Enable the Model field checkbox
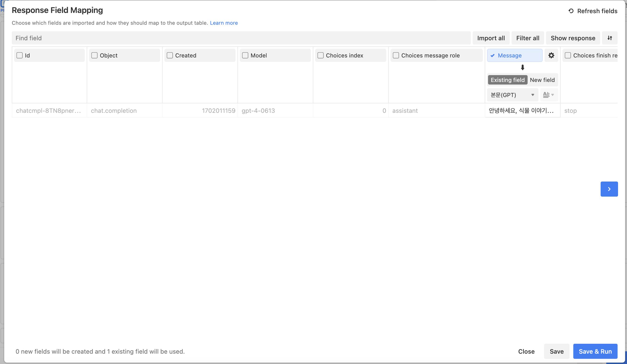627x364 pixels. (x=245, y=55)
